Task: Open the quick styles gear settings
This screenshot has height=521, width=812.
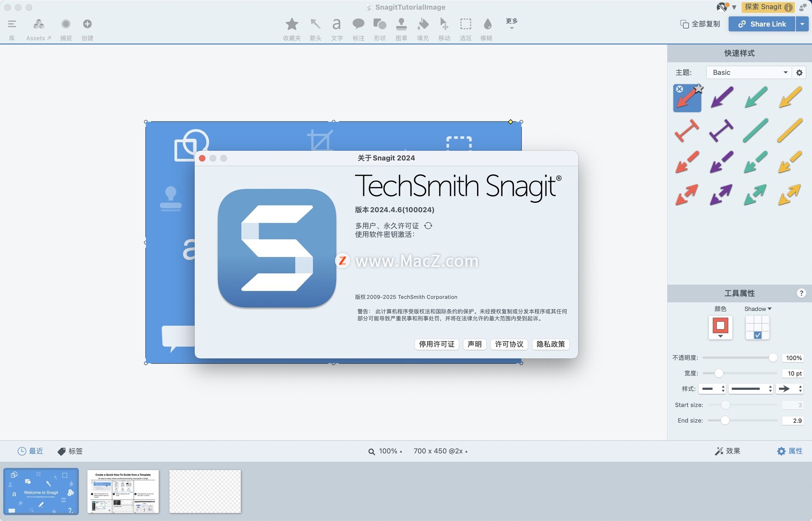Action: point(799,72)
